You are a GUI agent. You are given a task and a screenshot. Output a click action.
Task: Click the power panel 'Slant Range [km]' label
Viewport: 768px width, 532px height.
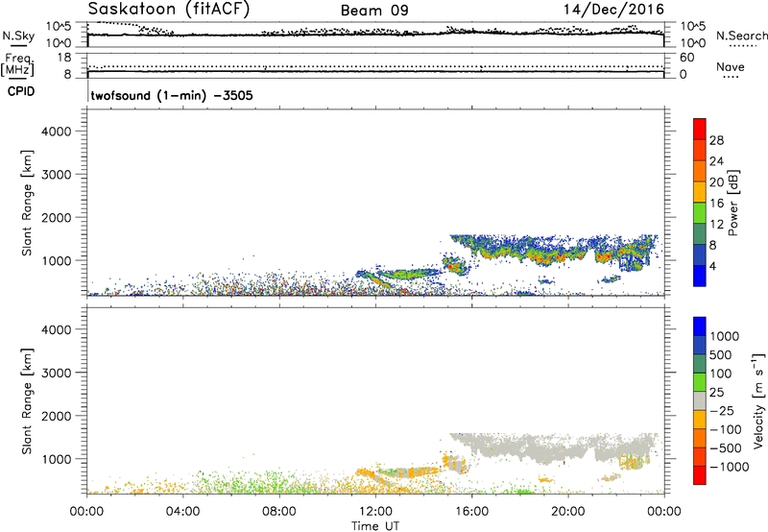[28, 203]
